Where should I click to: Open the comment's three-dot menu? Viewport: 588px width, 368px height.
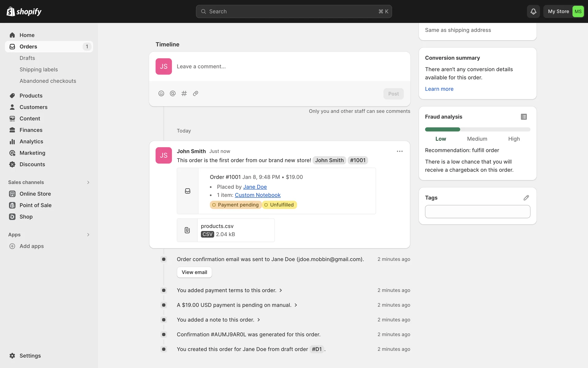tap(400, 151)
